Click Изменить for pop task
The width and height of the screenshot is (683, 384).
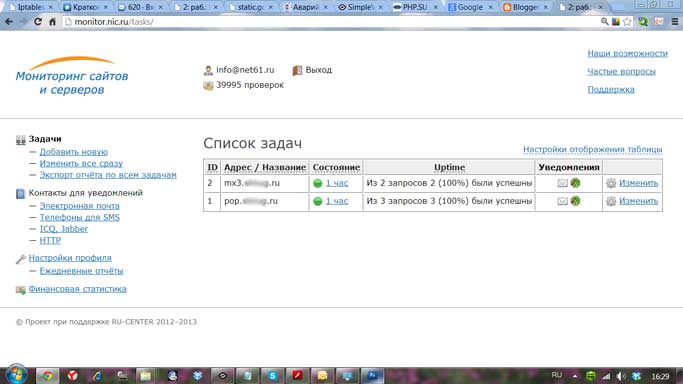click(x=638, y=201)
